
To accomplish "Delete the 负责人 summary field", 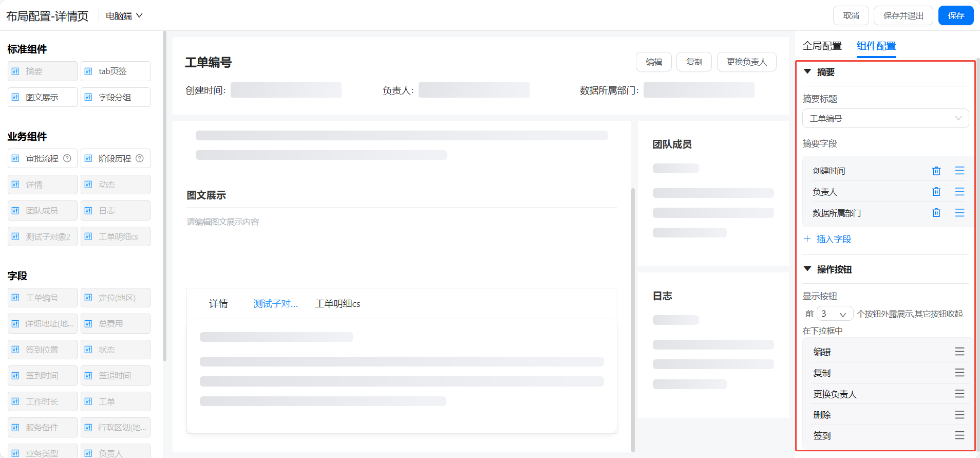I will click(936, 192).
